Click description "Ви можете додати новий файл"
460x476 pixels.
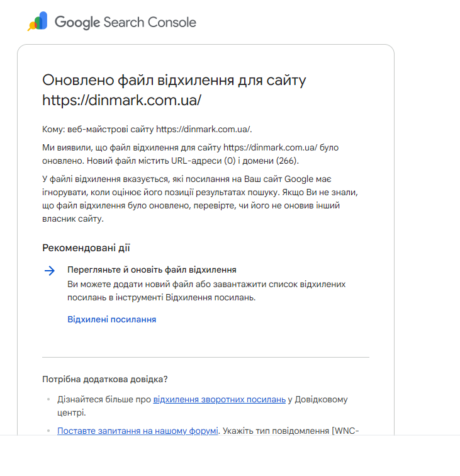(206, 290)
